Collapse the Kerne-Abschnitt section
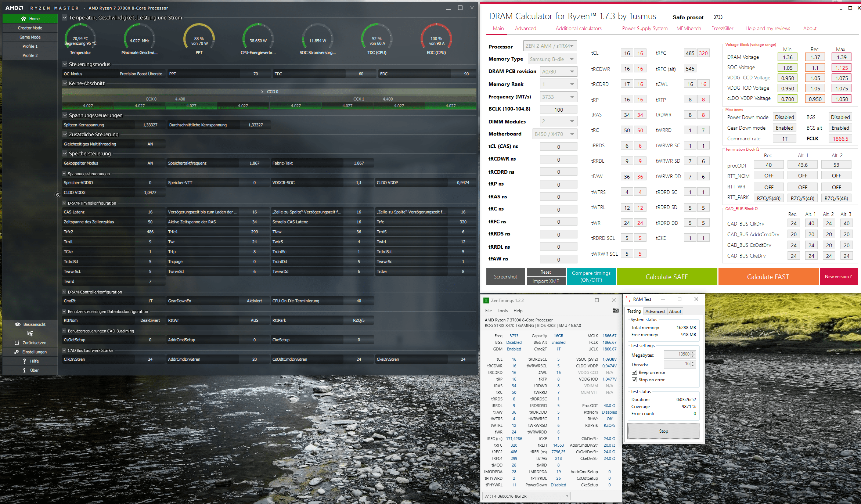Screen dimensions: 861x504 pos(65,83)
